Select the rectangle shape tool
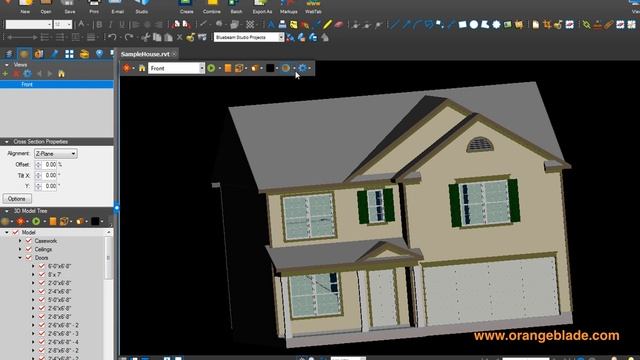The width and height of the screenshot is (640, 360). [462, 24]
